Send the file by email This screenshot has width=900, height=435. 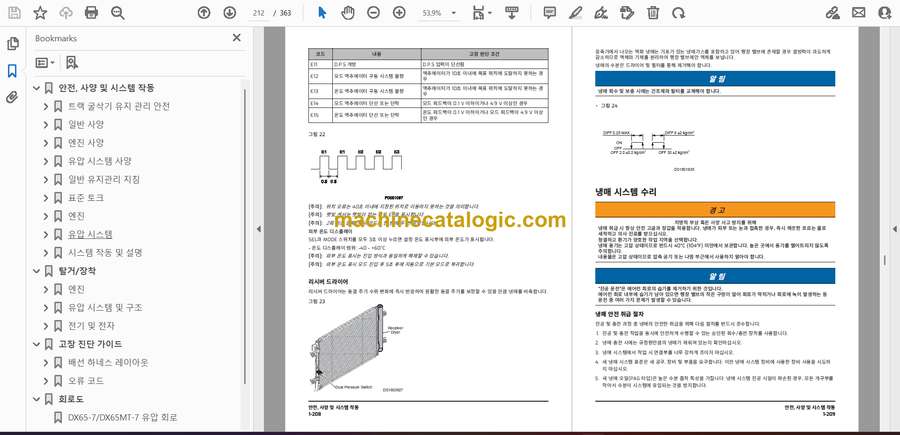point(859,13)
